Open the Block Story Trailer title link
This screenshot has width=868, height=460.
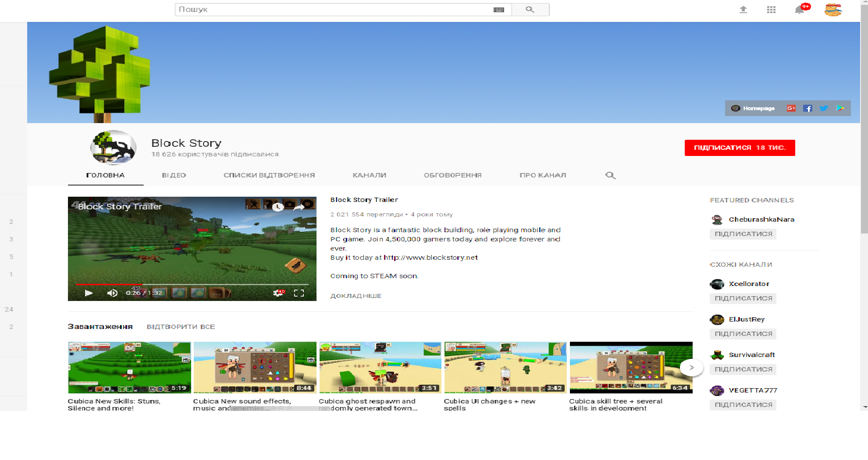click(x=364, y=200)
